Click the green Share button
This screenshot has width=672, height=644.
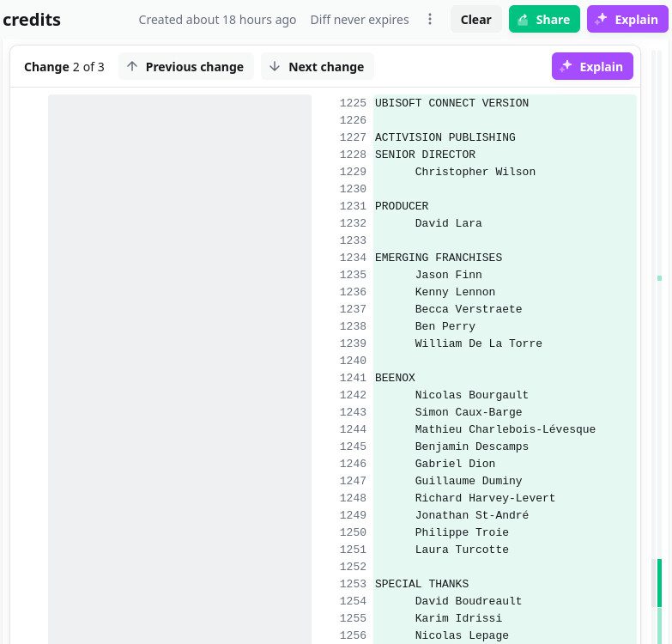(x=544, y=19)
